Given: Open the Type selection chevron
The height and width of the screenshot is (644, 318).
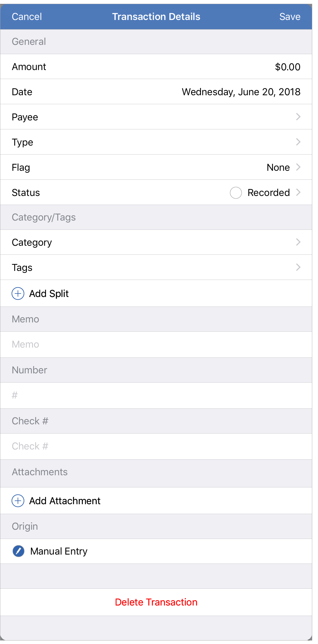Looking at the screenshot, I should (x=298, y=142).
